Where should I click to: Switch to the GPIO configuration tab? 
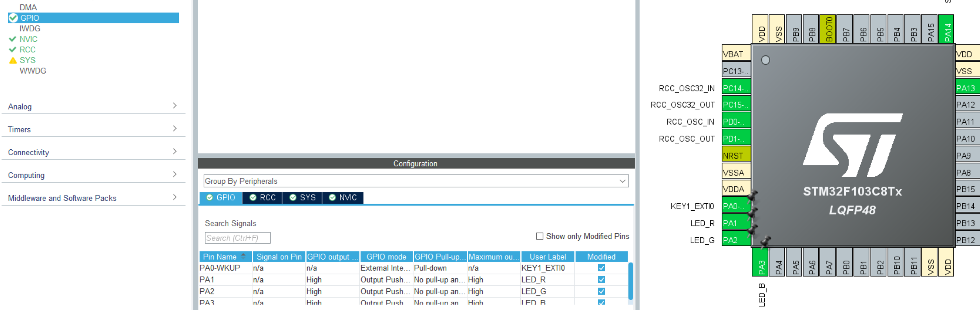pos(221,198)
